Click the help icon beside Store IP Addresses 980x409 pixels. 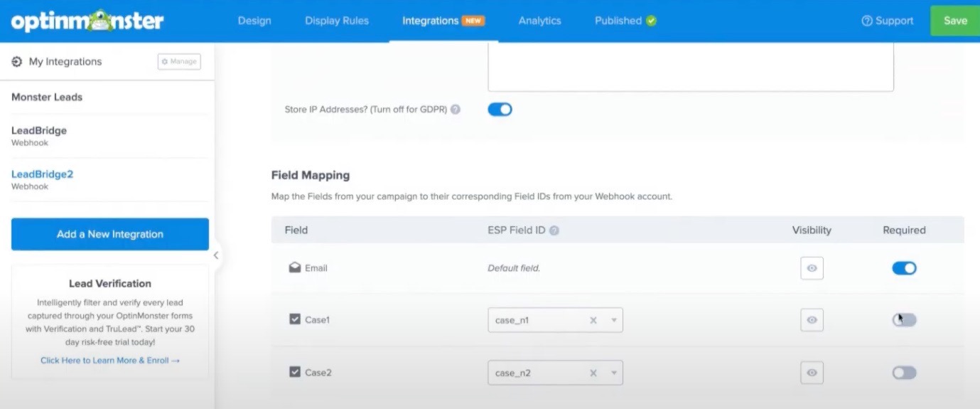point(456,110)
